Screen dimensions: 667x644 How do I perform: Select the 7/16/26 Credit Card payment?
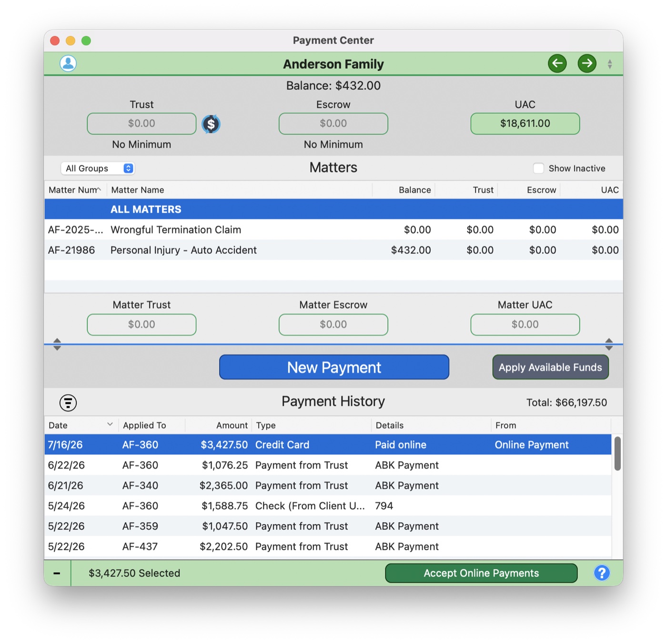tap(328, 444)
